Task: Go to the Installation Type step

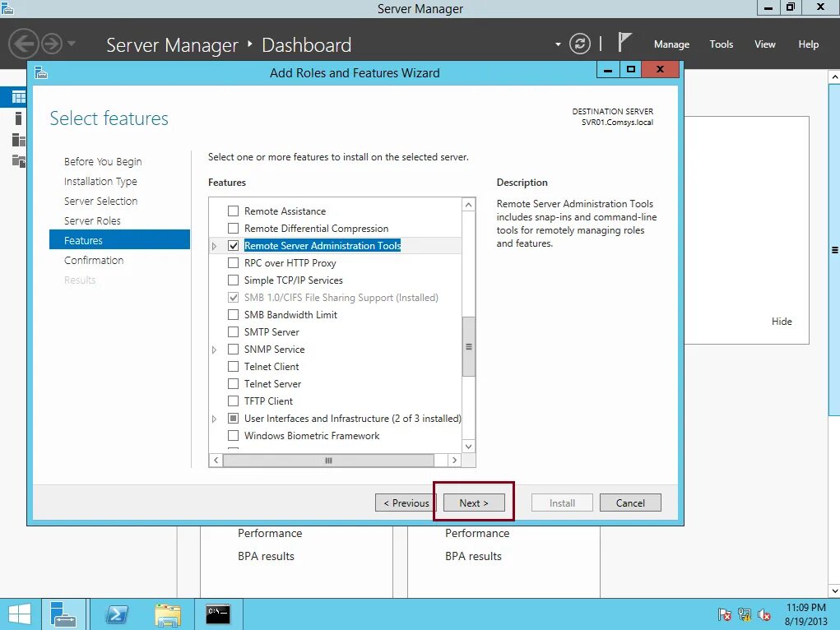Action: coord(100,182)
